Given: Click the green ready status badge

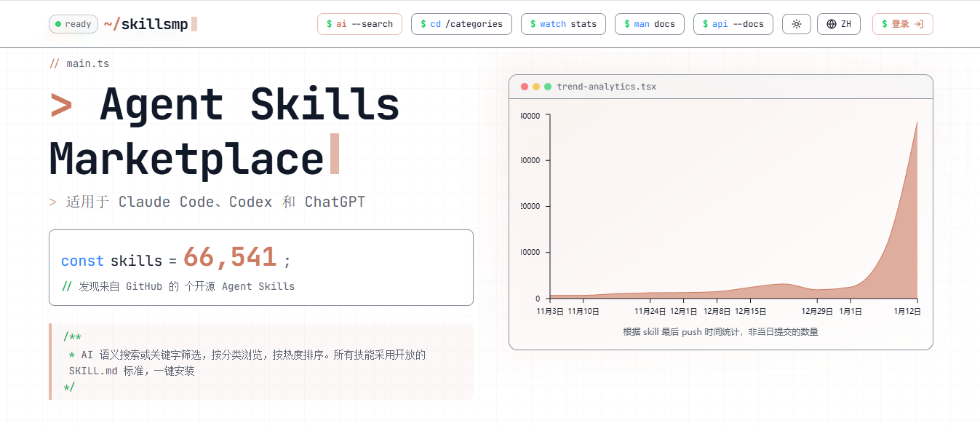Looking at the screenshot, I should click(x=73, y=24).
